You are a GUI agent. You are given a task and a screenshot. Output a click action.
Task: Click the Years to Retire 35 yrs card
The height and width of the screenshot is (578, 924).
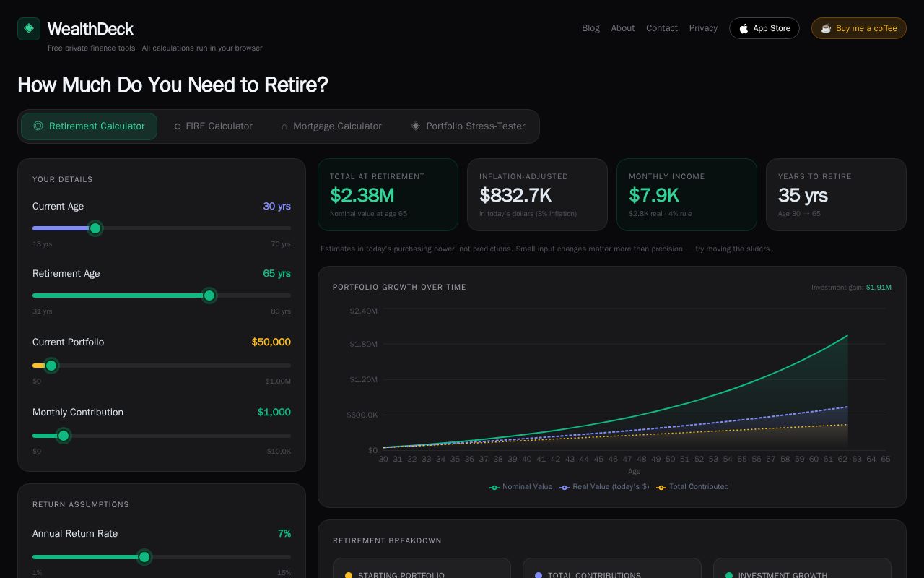pos(836,195)
